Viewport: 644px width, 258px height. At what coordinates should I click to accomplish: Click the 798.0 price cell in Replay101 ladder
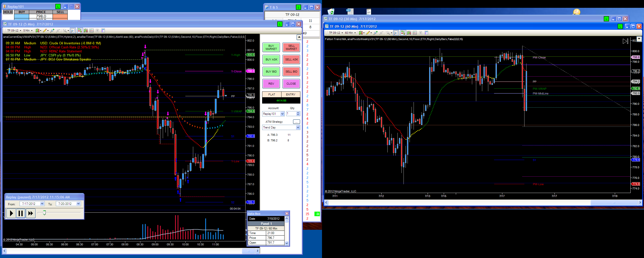pyautogui.click(x=41, y=16)
